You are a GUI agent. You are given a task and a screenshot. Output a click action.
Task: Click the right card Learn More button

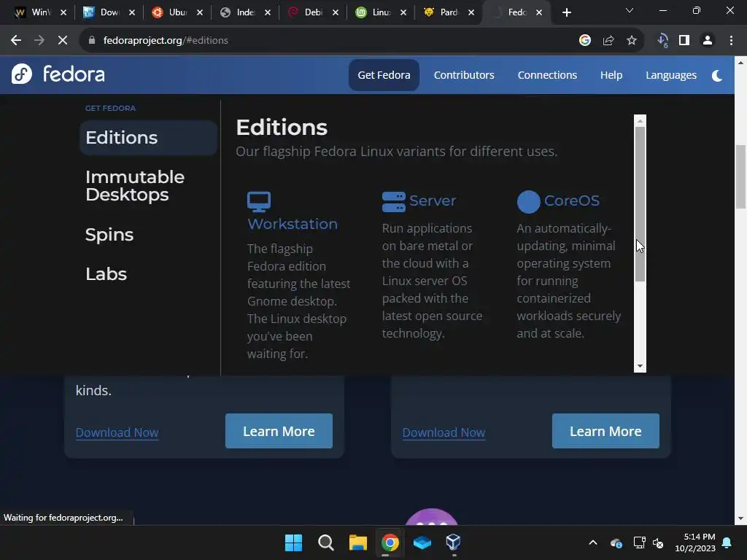pyautogui.click(x=605, y=431)
